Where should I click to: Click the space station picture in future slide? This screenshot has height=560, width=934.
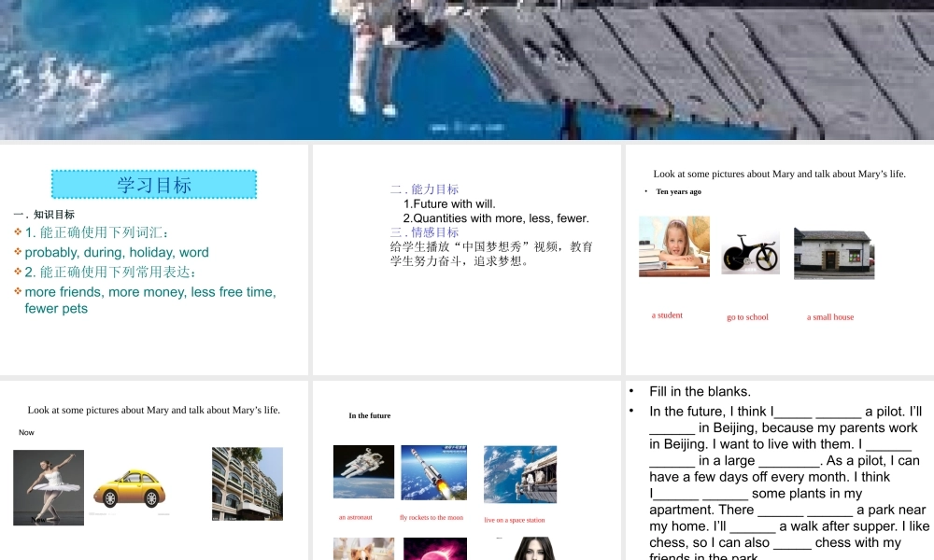point(520,474)
